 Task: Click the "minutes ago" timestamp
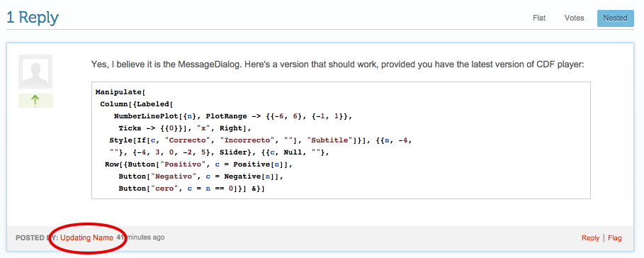coord(140,237)
